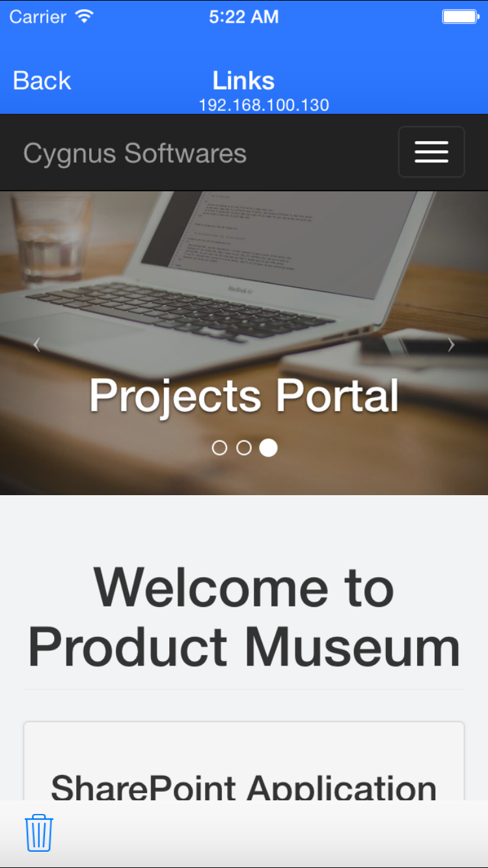This screenshot has height=868, width=488.
Task: Show the previous carousel slide with left chevron
Action: (x=37, y=345)
